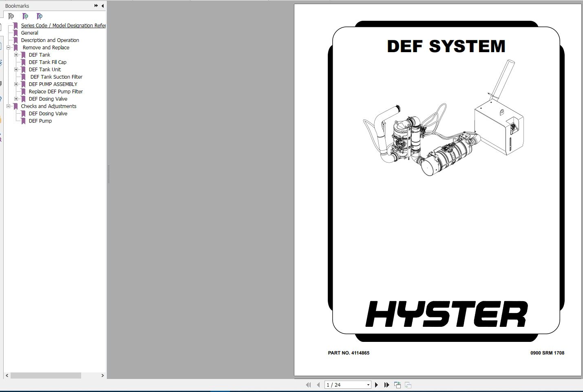The width and height of the screenshot is (583, 392).
Task: Click the bookmark icon beside Replace DEF Pump Filter
Action: [x=23, y=92]
